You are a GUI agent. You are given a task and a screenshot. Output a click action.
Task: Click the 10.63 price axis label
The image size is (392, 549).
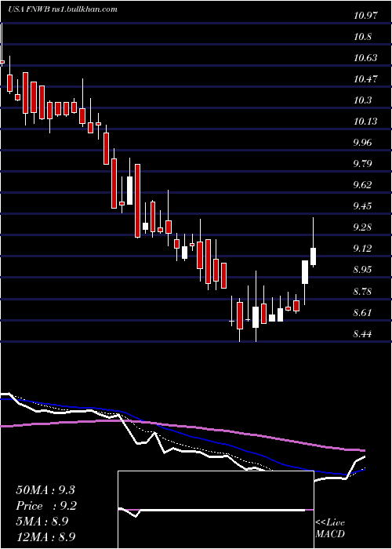(x=366, y=58)
